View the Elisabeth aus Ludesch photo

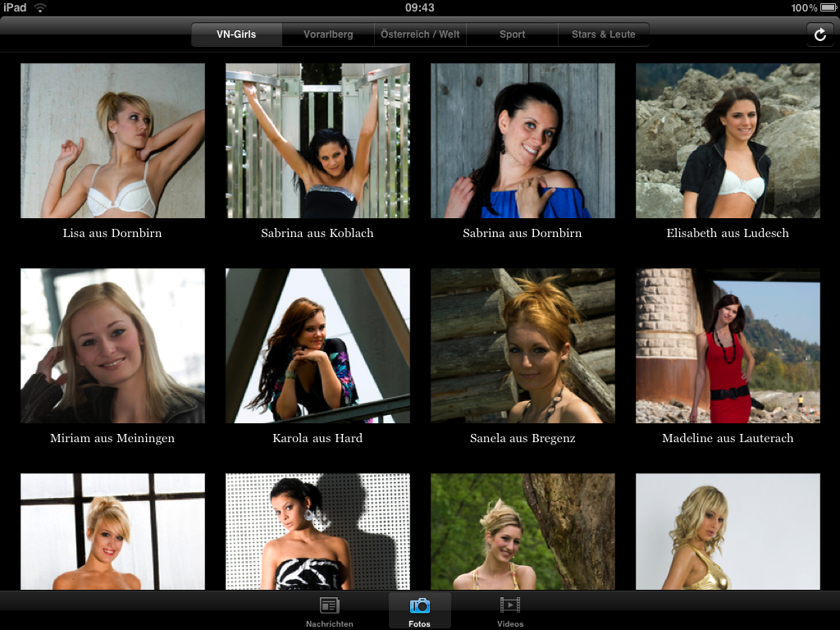(728, 140)
